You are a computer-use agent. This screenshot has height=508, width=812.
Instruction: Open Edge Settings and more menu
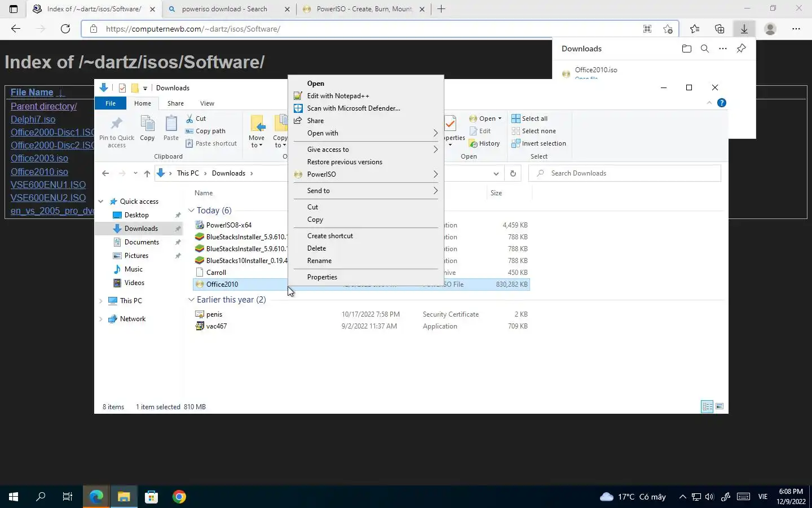pos(796,29)
